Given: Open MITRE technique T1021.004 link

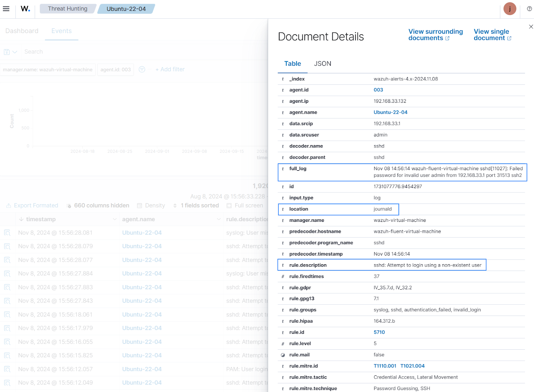Looking at the screenshot, I should (x=413, y=366).
